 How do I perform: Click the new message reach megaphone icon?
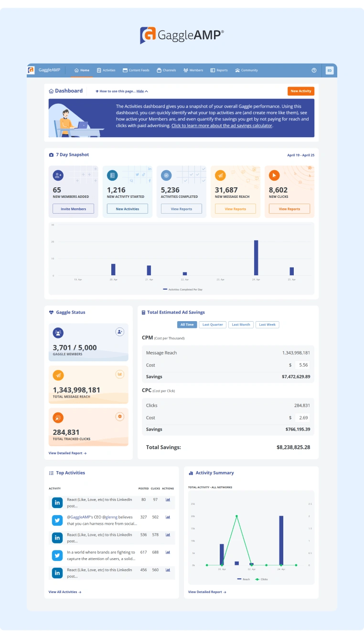(x=220, y=175)
